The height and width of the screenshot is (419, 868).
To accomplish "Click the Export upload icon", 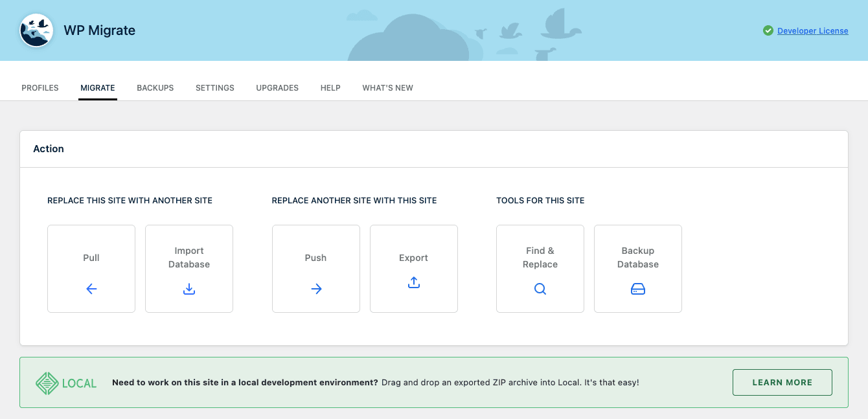I will coord(414,282).
